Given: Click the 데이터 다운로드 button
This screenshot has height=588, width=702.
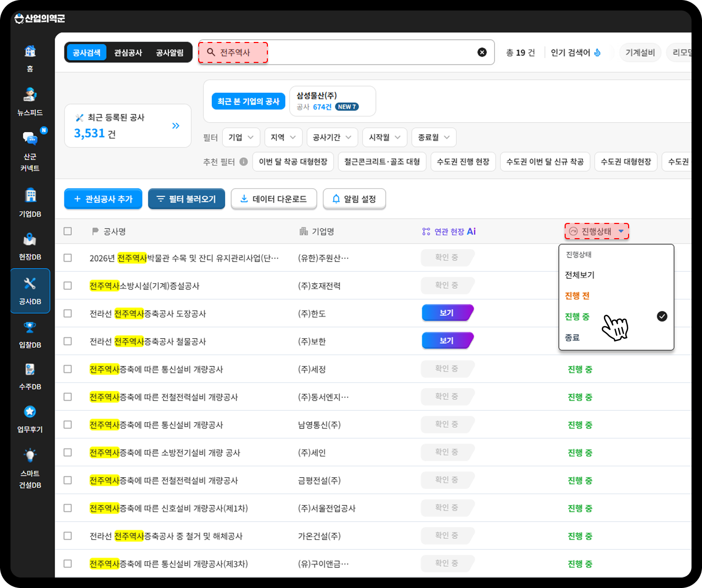Looking at the screenshot, I should (x=274, y=199).
